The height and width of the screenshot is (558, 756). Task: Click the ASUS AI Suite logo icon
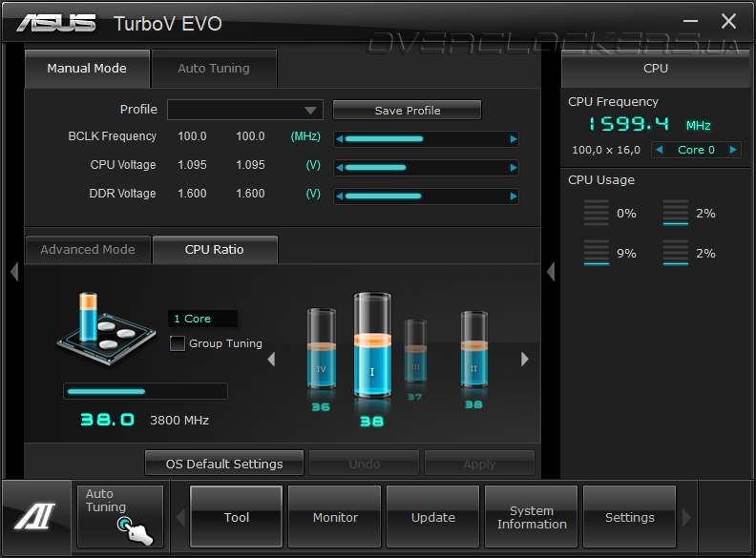pyautogui.click(x=35, y=516)
